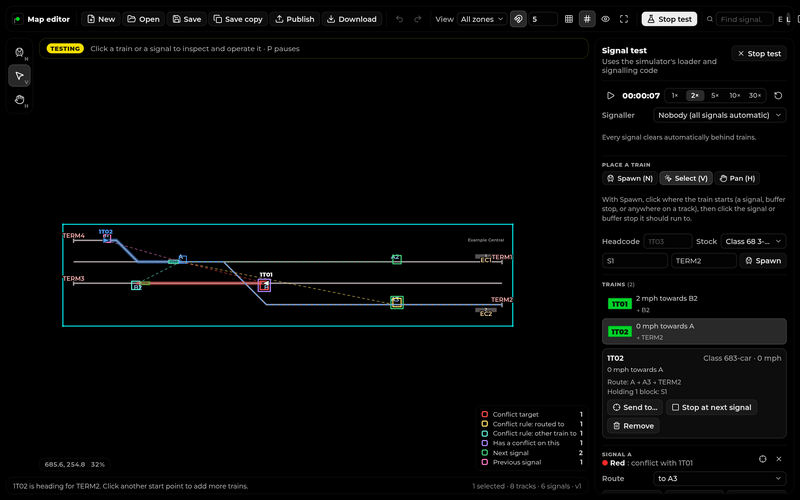
Task: Click the table grid icon in toolbar
Action: 569,19
